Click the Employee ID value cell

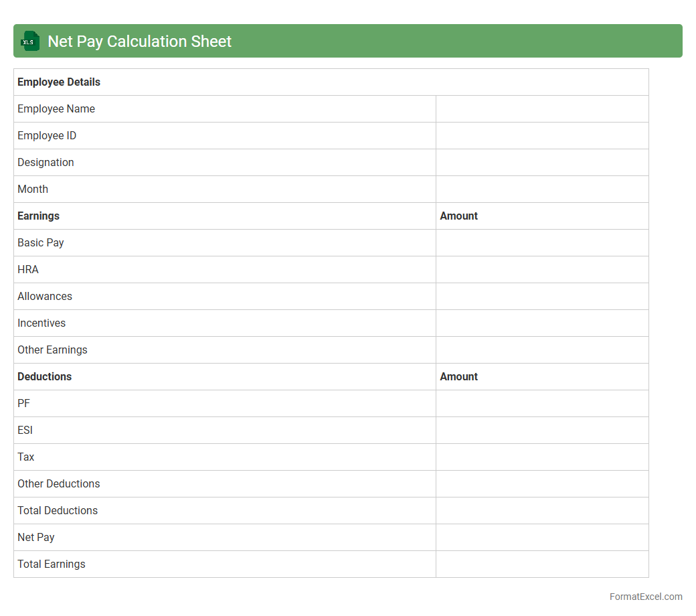coord(542,135)
